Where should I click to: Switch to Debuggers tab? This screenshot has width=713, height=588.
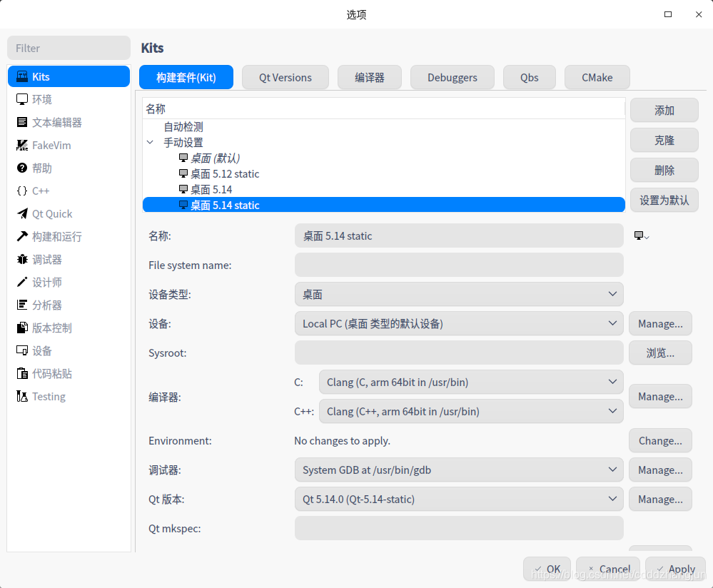[452, 77]
